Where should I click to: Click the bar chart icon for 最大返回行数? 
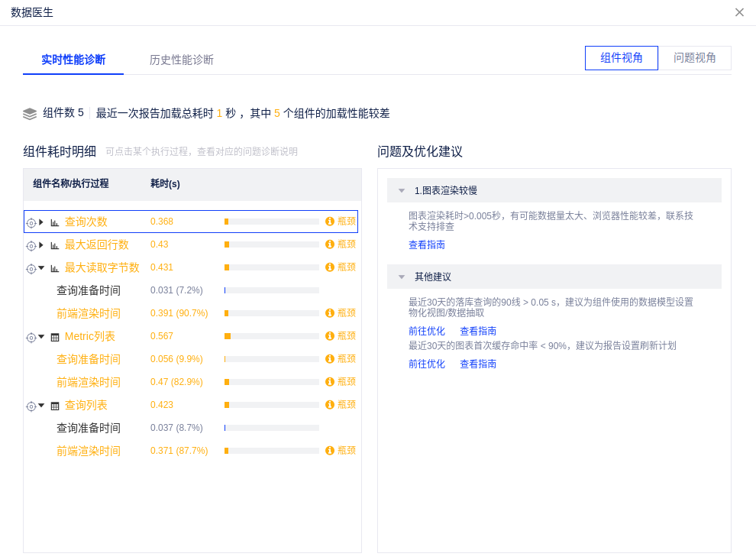point(55,245)
